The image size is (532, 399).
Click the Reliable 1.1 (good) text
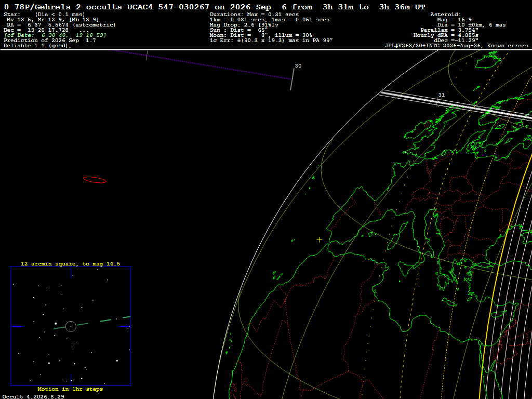coord(37,46)
